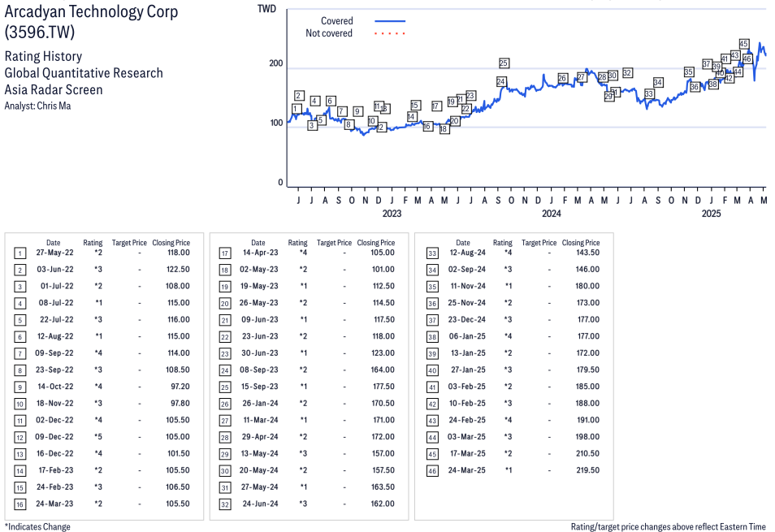
Task: Click closing price 219.50
Action: 587,470
